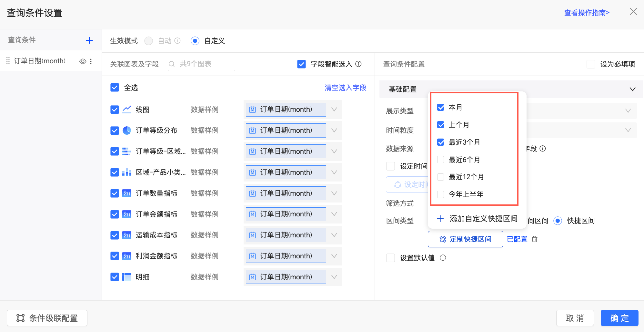The width and height of the screenshot is (644, 332).
Task: Enable the 设为必填项 checkbox
Action: click(x=591, y=64)
